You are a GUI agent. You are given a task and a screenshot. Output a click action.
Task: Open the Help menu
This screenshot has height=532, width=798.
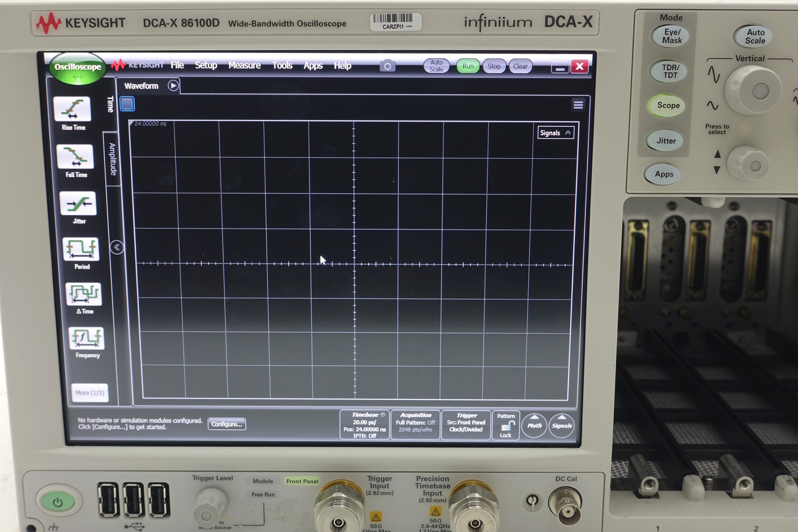click(x=343, y=66)
